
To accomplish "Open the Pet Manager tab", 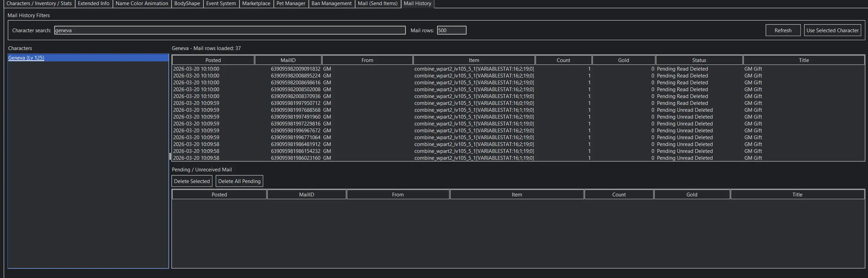I will tap(291, 3).
